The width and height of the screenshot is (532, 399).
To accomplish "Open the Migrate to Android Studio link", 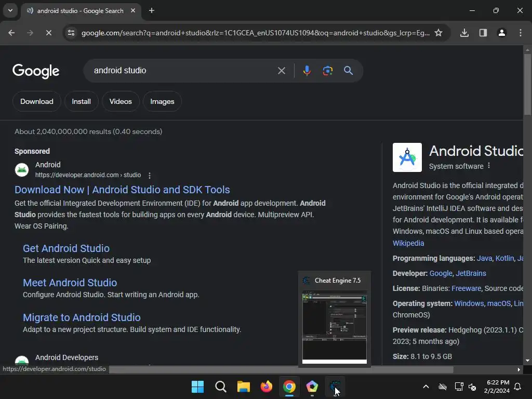I will [x=82, y=317].
